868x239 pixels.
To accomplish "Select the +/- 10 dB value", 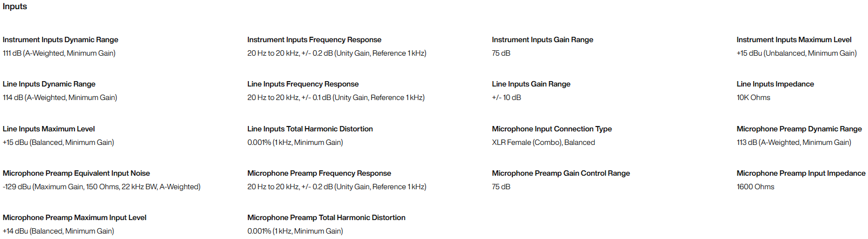I will [506, 97].
